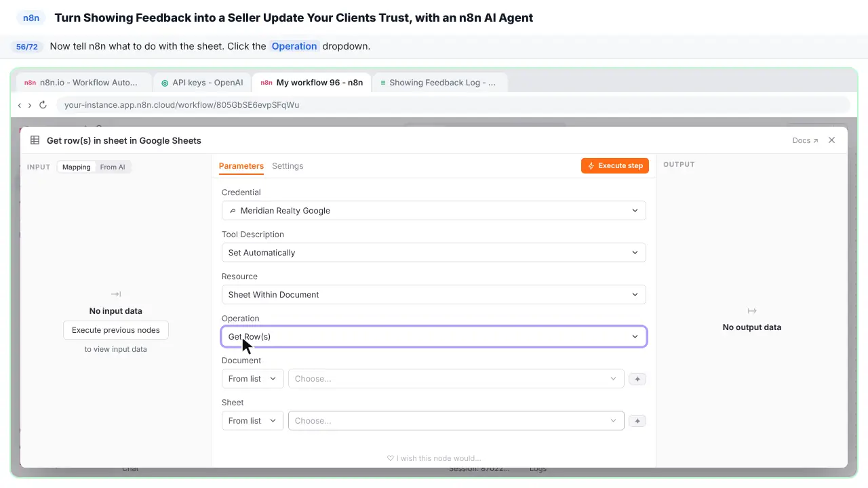Click the browser forward arrow

click(30, 105)
